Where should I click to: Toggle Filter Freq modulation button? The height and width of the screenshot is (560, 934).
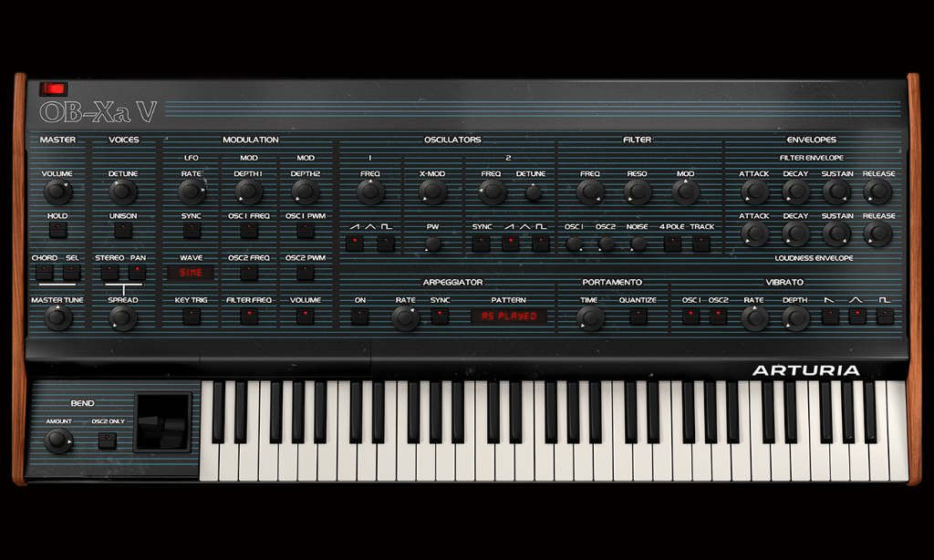(x=248, y=316)
